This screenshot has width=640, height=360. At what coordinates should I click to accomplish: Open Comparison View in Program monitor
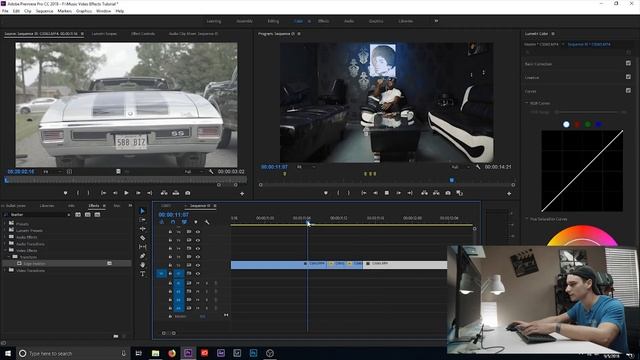pos(460,193)
